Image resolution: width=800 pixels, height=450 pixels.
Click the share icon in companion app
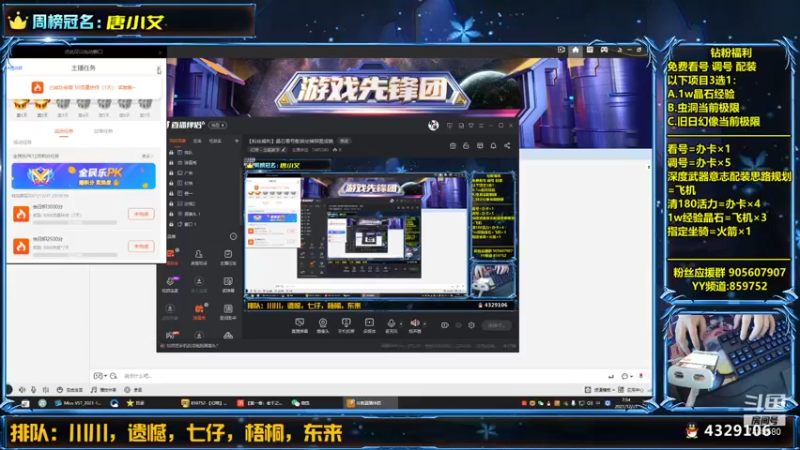coord(507,146)
